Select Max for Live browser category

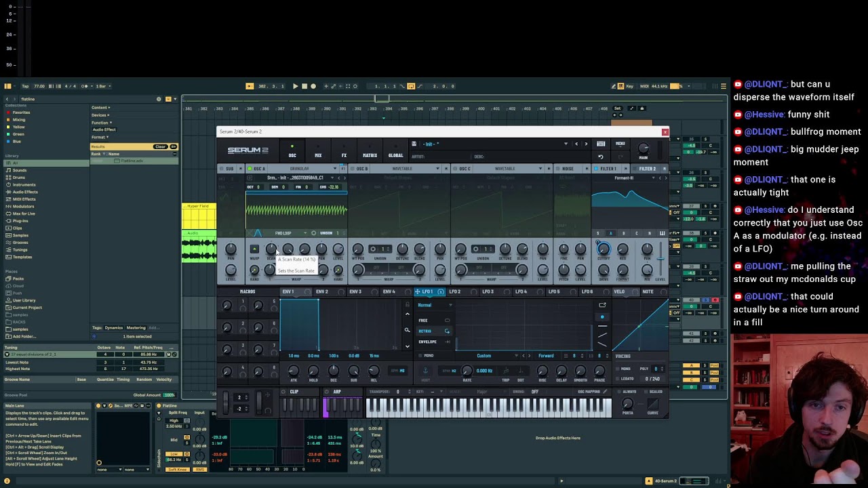click(x=24, y=213)
